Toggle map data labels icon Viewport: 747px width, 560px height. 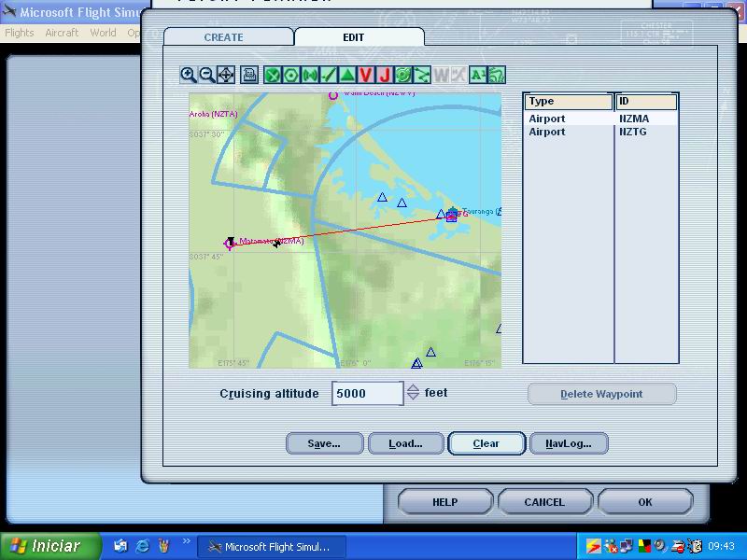(x=477, y=75)
